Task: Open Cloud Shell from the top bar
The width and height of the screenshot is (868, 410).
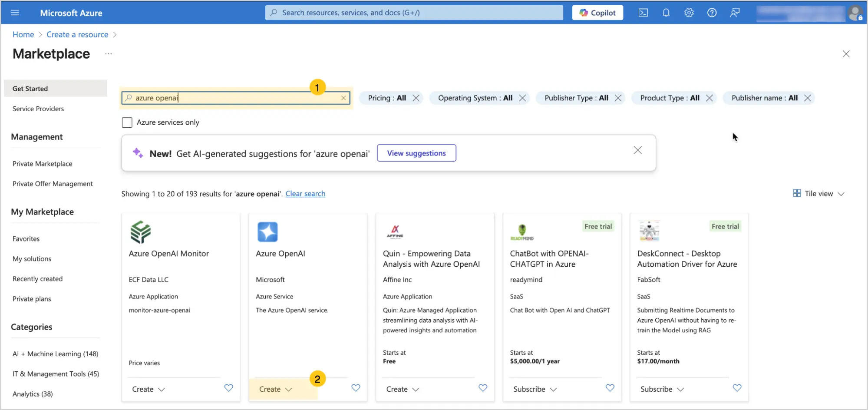Action: [x=643, y=13]
